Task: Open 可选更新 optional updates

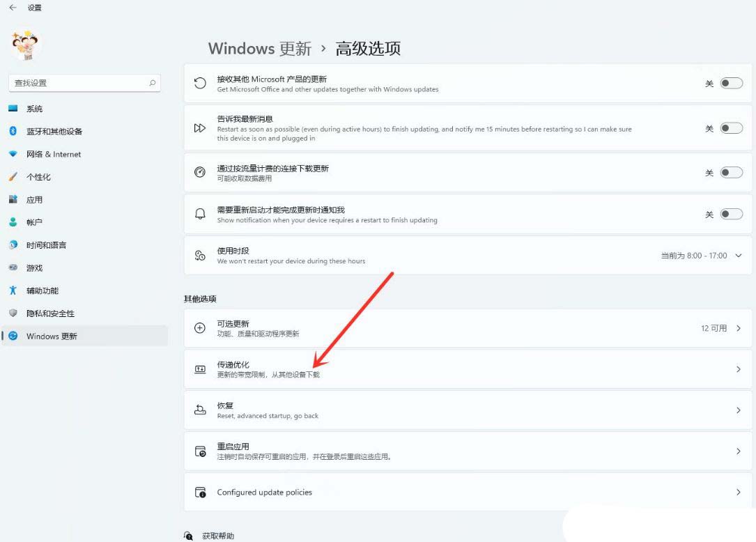Action: [468, 328]
